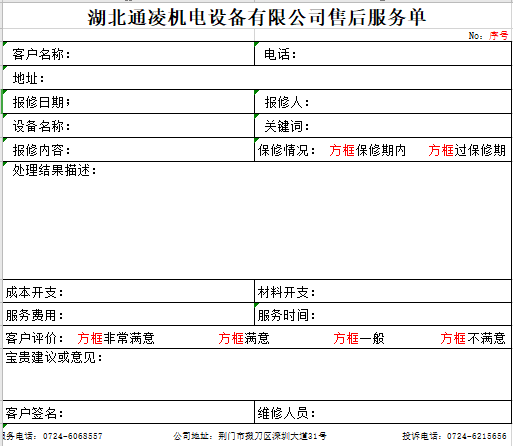The width and height of the screenshot is (513, 446).
Task: Click the 宝贵建议或意见 cell
Action: pyautogui.click(x=257, y=375)
